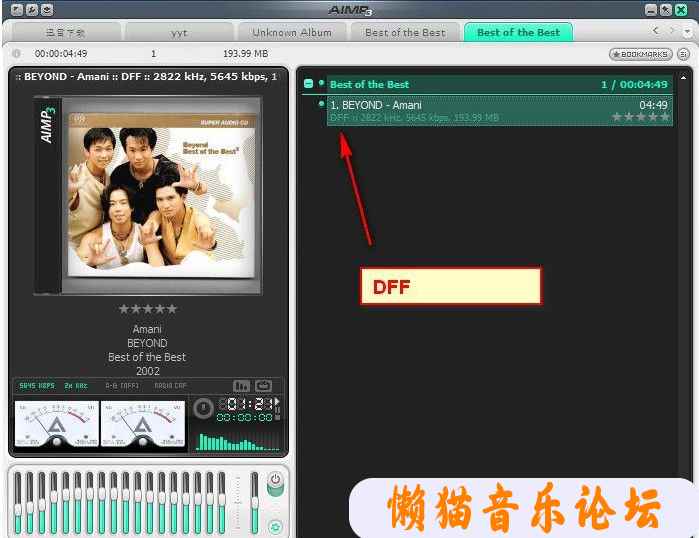Click the small icon right of Bookmarks
This screenshot has width=699, height=538.
pyautogui.click(x=684, y=53)
